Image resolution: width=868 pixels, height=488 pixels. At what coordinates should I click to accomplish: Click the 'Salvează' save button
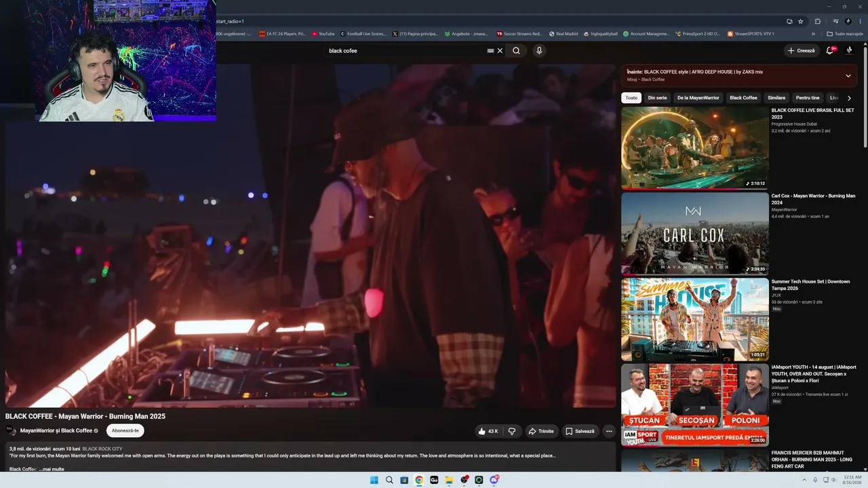click(580, 431)
